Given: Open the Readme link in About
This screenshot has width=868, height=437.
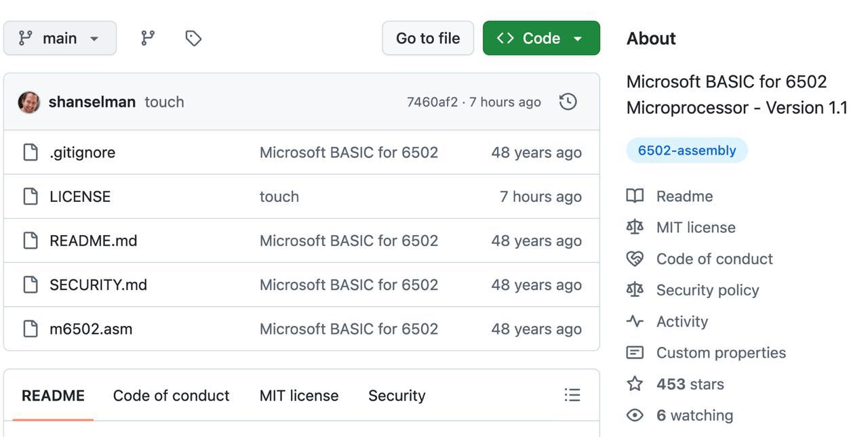Looking at the screenshot, I should (x=684, y=196).
